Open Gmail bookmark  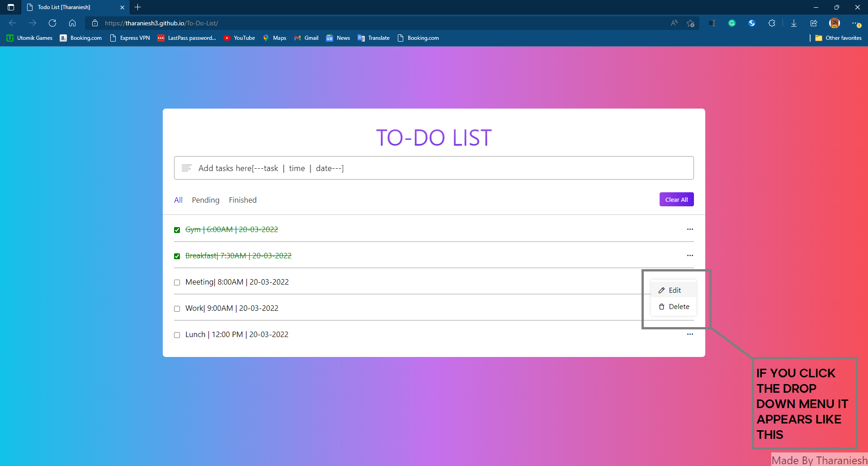click(306, 38)
